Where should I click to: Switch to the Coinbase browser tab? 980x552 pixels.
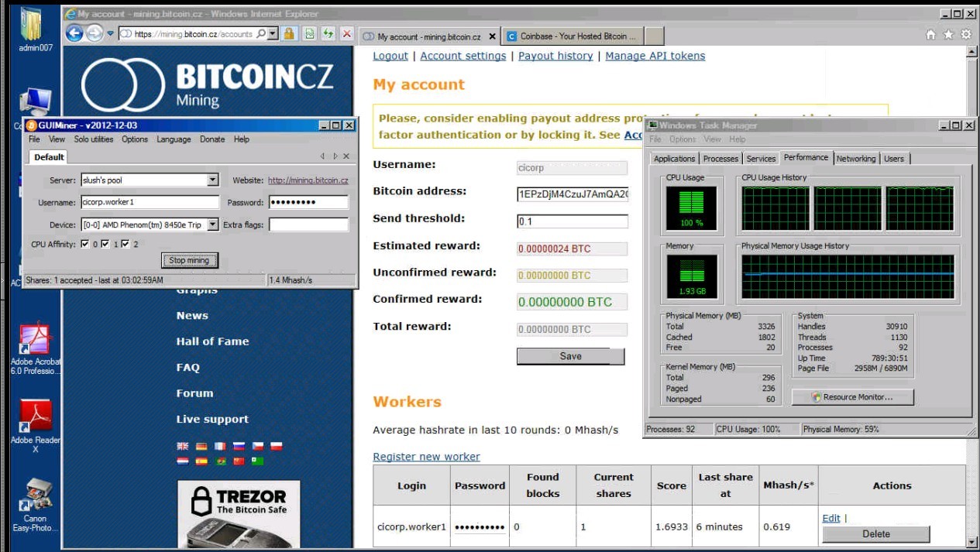point(573,36)
